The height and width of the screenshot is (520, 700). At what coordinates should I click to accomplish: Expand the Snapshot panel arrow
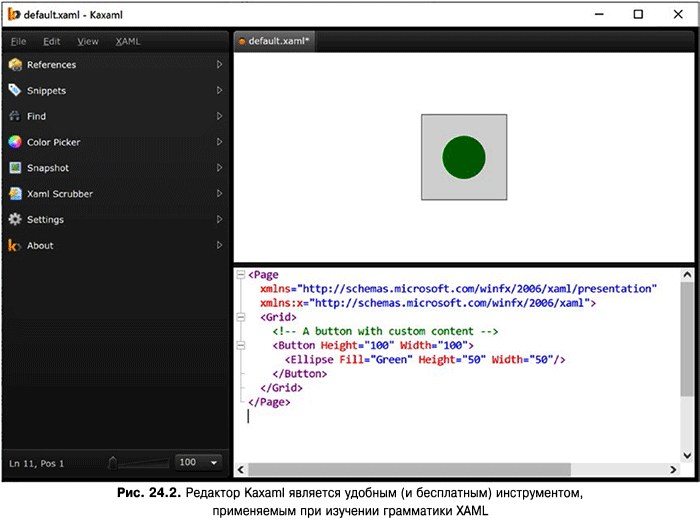[219, 168]
